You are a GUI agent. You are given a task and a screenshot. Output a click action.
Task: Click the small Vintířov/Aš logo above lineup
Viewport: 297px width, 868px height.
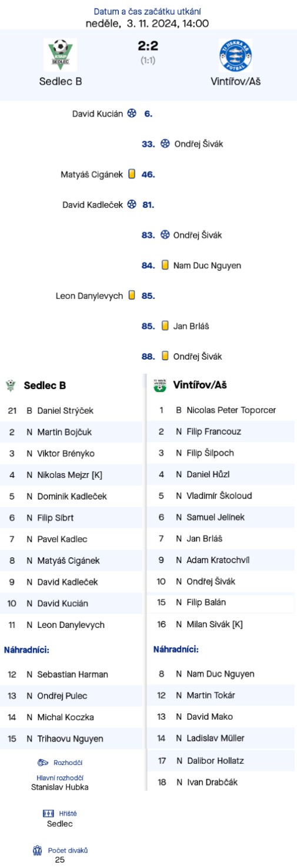pyautogui.click(x=159, y=385)
